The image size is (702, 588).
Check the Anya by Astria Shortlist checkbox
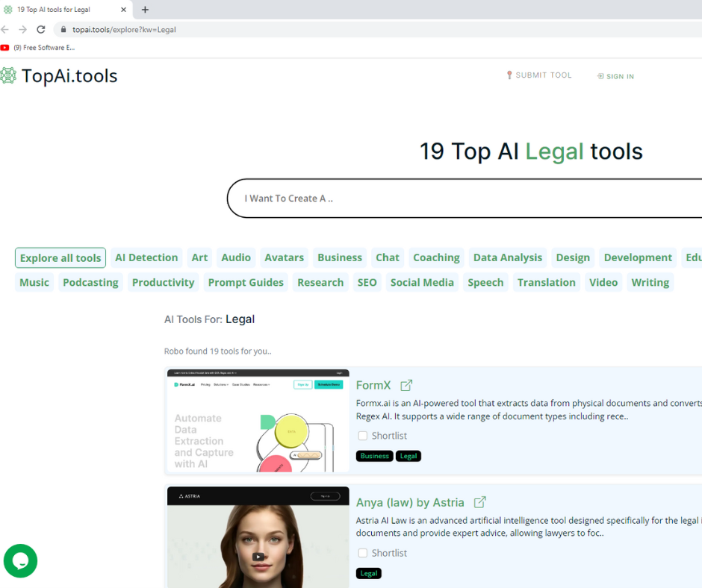point(363,553)
